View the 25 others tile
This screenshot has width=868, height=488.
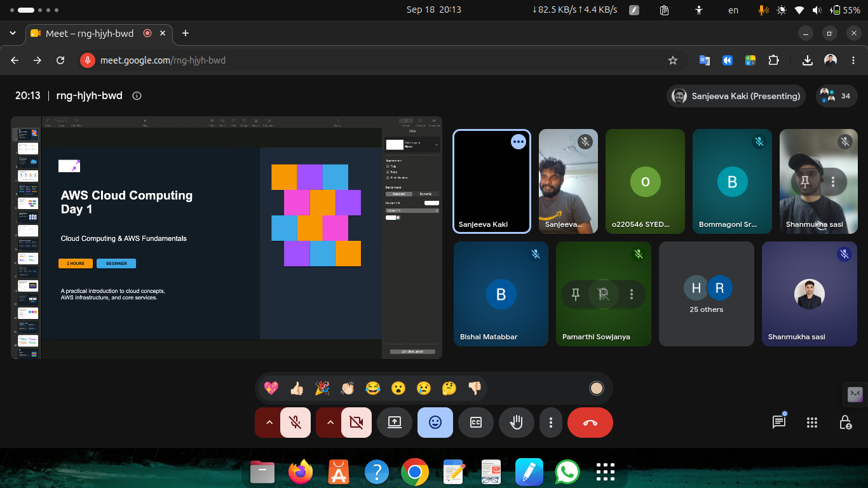click(x=707, y=294)
